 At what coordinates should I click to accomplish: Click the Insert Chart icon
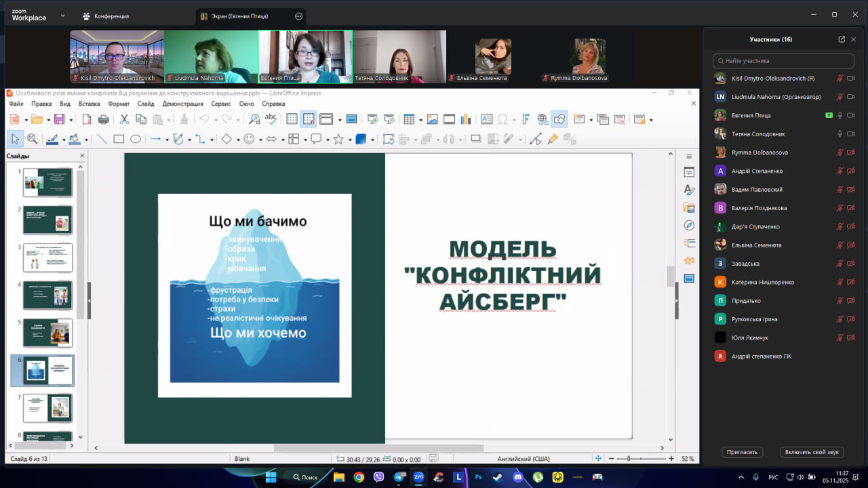[x=466, y=119]
